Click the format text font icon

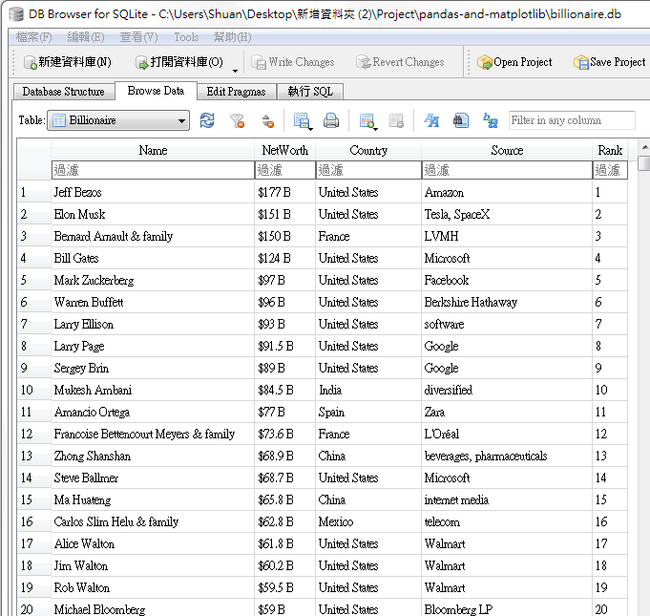tap(431, 121)
